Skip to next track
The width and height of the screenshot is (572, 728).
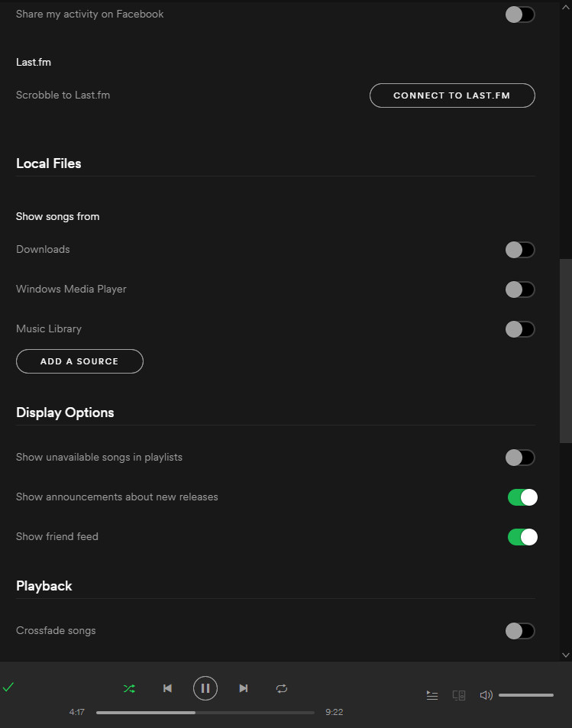[x=244, y=688]
